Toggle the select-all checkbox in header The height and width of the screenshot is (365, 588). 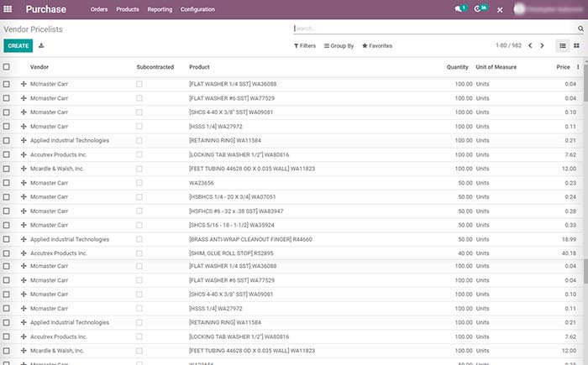point(7,67)
